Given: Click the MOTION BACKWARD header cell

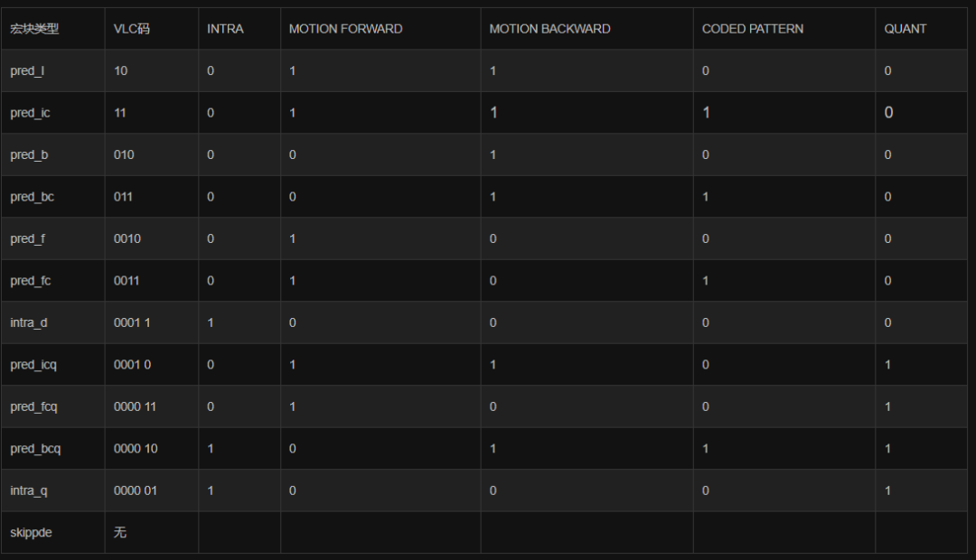Looking at the screenshot, I should (549, 29).
